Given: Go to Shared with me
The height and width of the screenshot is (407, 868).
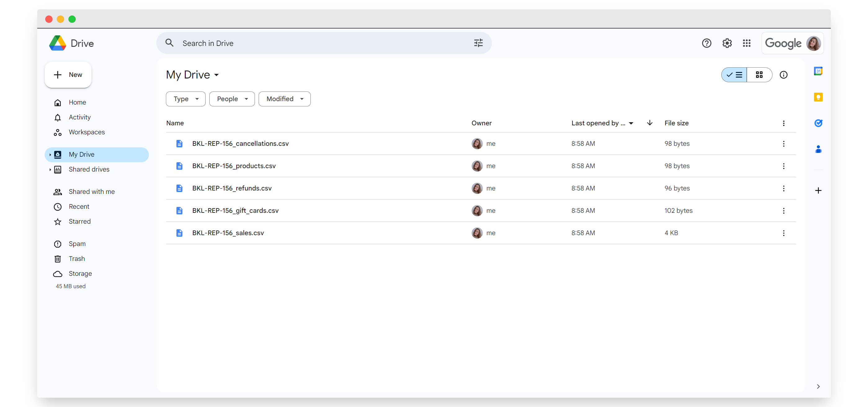Looking at the screenshot, I should tap(91, 191).
